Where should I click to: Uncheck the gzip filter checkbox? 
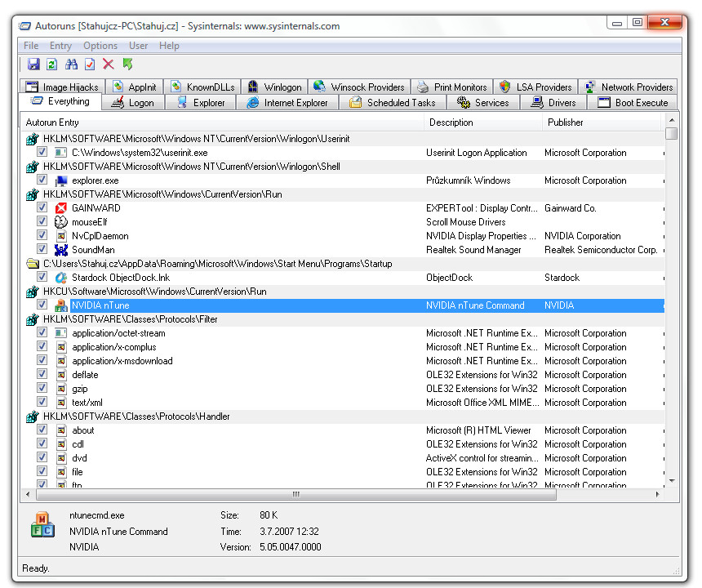coord(42,388)
